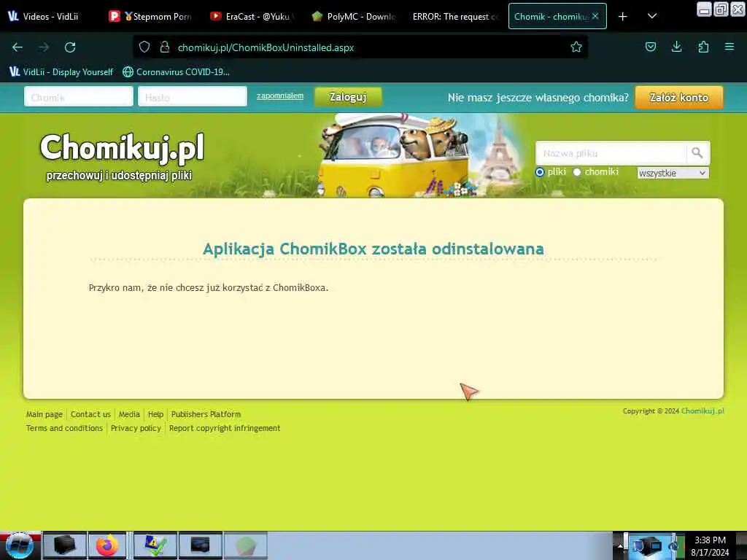Click the URL address bar
The width and height of the screenshot is (747, 560).
[x=362, y=47]
